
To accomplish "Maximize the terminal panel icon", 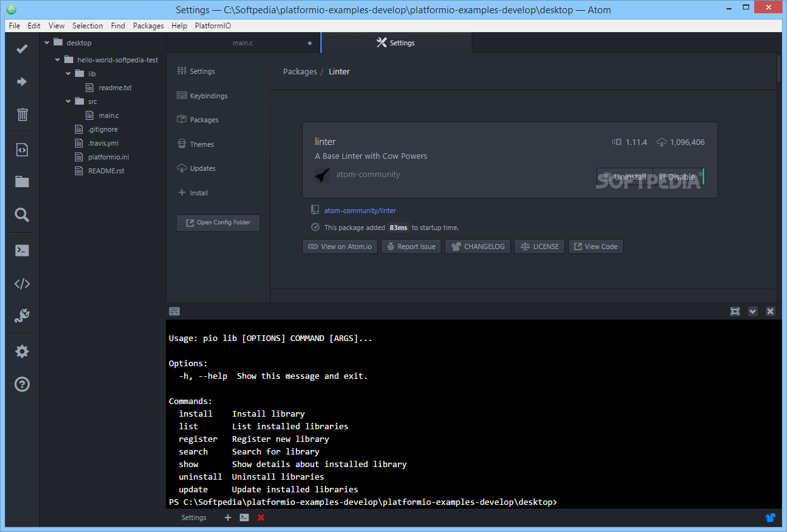I will (x=735, y=311).
